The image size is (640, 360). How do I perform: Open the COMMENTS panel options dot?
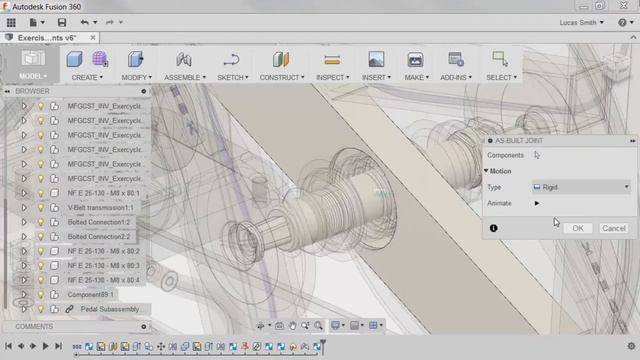(143, 327)
